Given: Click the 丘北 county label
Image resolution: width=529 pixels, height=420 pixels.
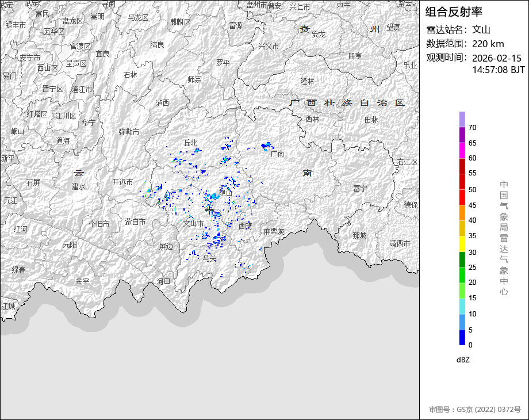Looking at the screenshot, I should tap(190, 142).
